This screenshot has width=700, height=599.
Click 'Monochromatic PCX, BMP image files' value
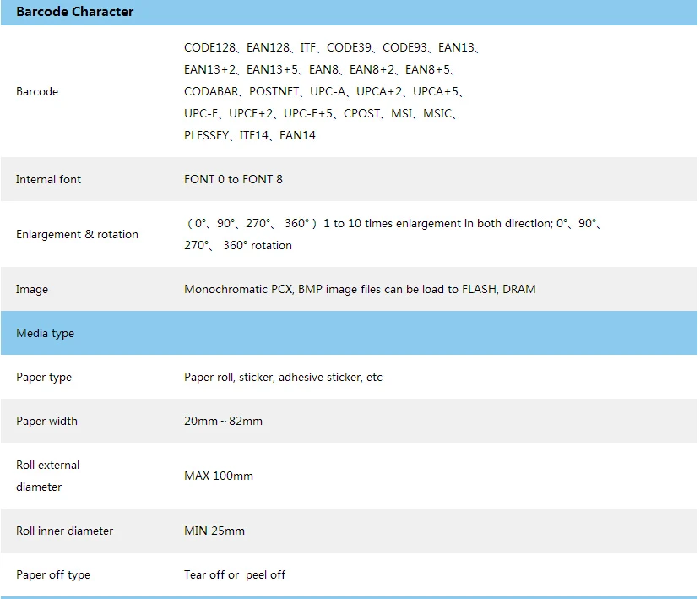point(360,289)
